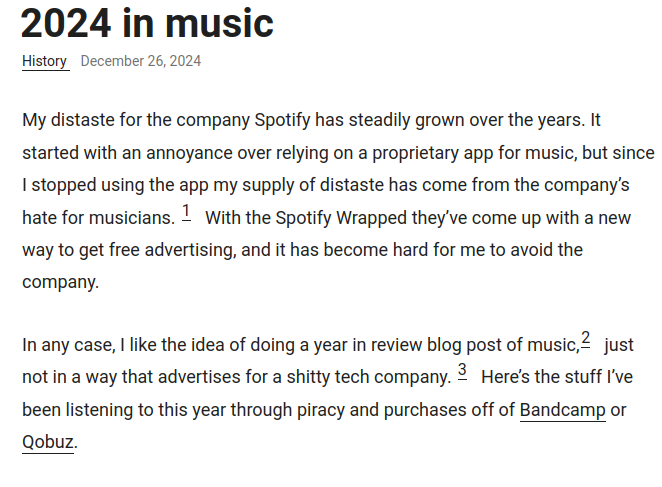Open footnote 2 after 'music,'
The width and height of the screenshot is (662, 487).
coord(585,339)
